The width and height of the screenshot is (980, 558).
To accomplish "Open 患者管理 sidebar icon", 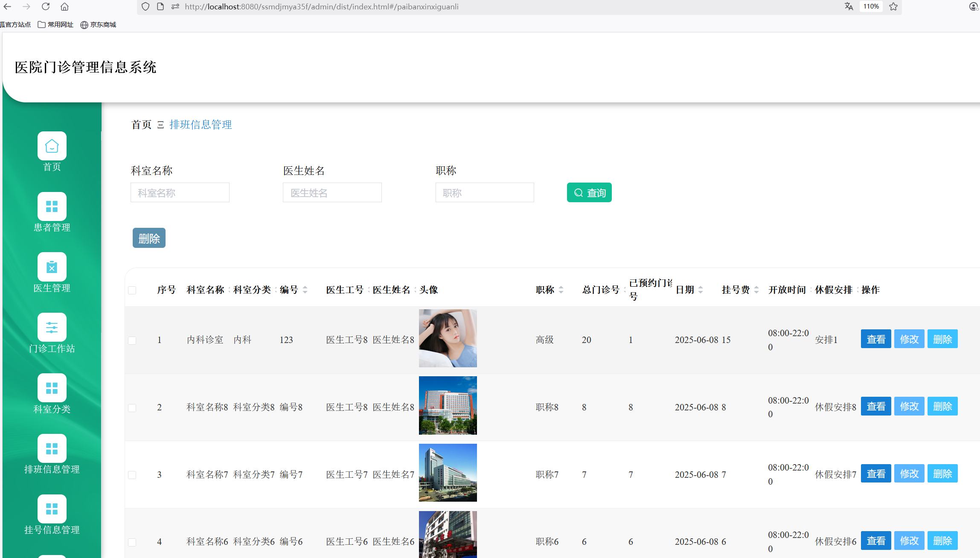I will pos(52,207).
